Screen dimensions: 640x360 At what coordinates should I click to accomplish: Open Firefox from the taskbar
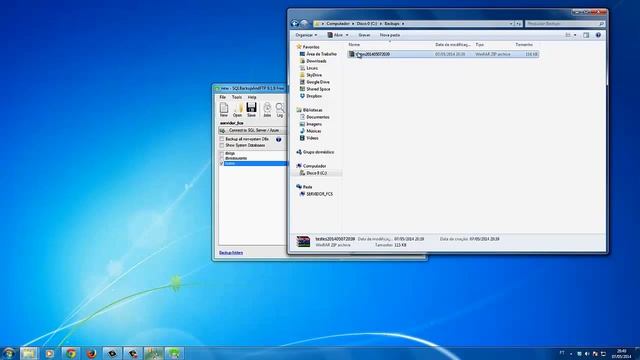click(x=91, y=353)
